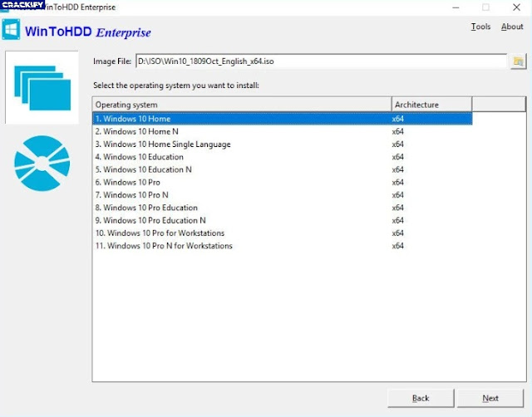Click the Back button

[x=421, y=398]
